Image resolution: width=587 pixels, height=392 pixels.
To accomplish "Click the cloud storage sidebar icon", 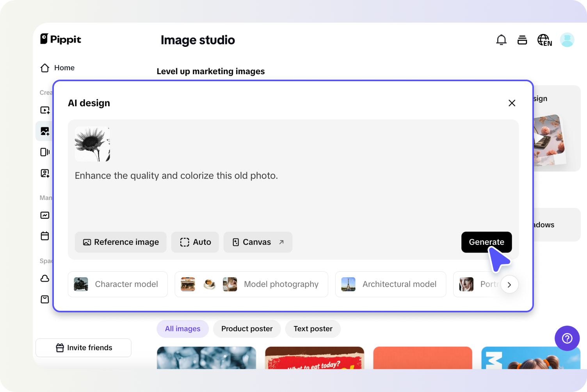I will tap(45, 278).
